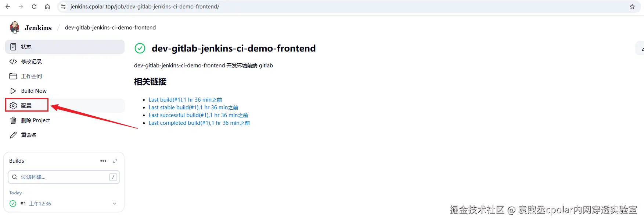Open Builds panel three-dots menu
The image size is (644, 222).
tap(103, 161)
